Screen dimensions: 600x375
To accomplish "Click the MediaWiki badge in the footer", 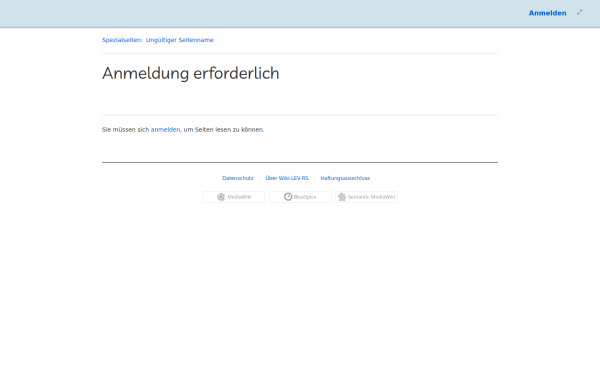I will [234, 197].
